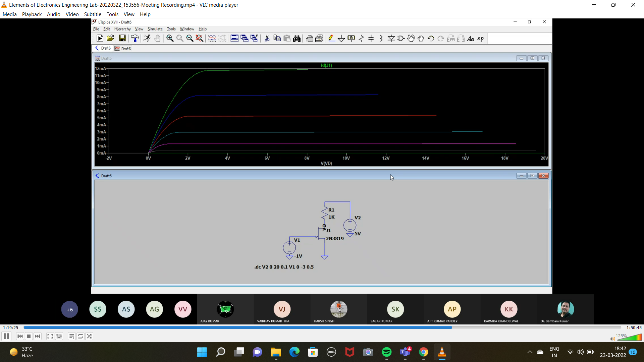Jump to previous media in VLC
The image size is (644, 362).
click(x=20, y=336)
